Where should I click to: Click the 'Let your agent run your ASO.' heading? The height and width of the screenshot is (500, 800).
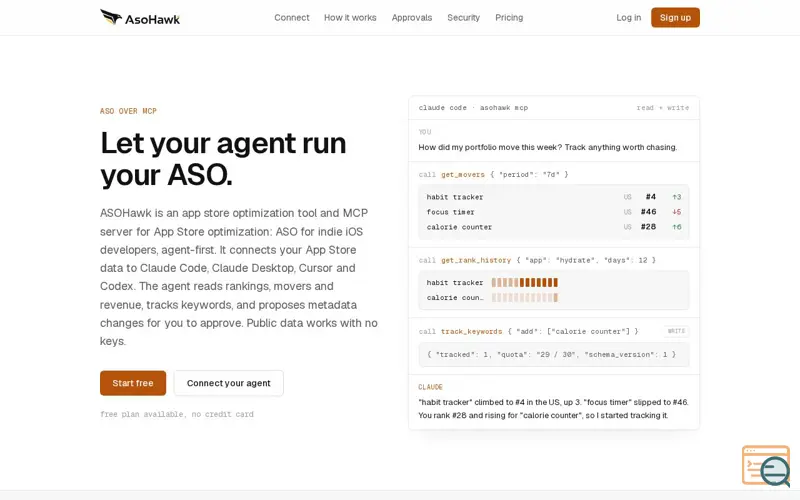tap(223, 159)
